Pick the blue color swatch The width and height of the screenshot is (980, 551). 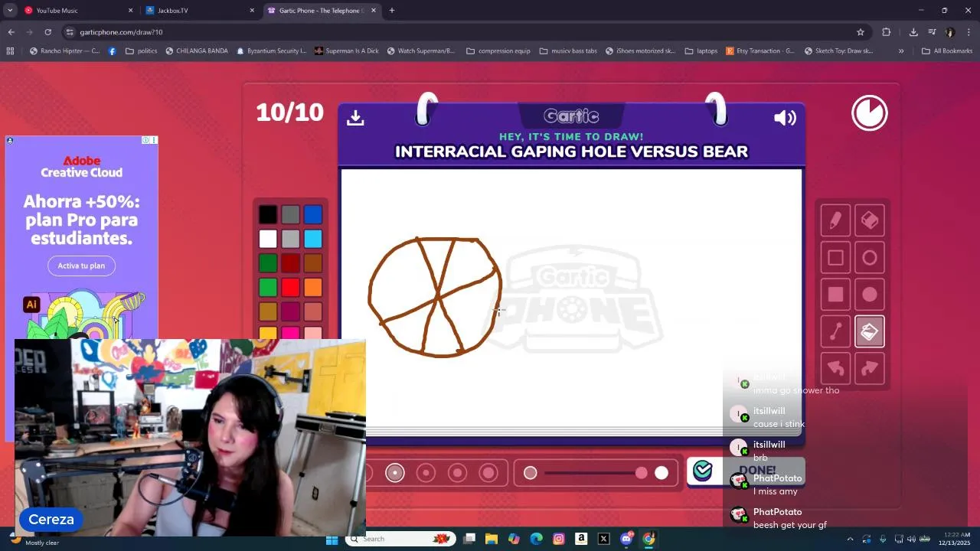pyautogui.click(x=313, y=215)
